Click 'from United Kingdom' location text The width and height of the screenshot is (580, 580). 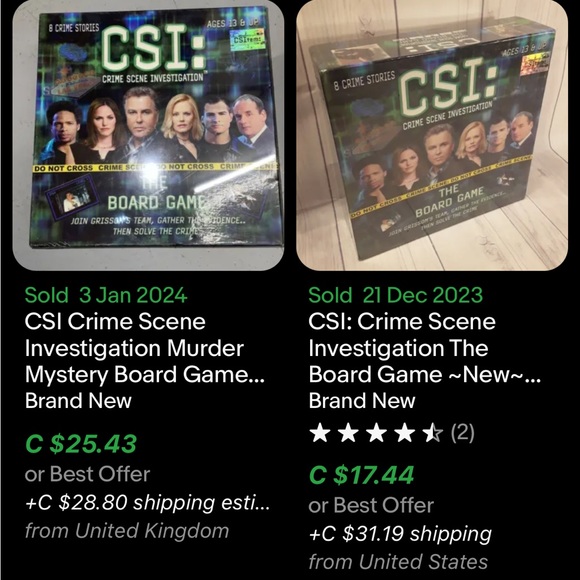127,531
